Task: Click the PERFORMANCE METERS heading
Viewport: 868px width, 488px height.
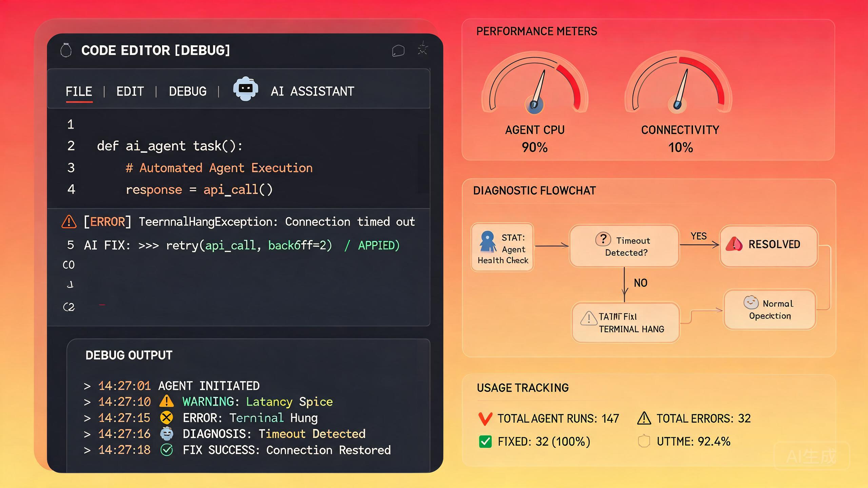Action: pos(537,31)
